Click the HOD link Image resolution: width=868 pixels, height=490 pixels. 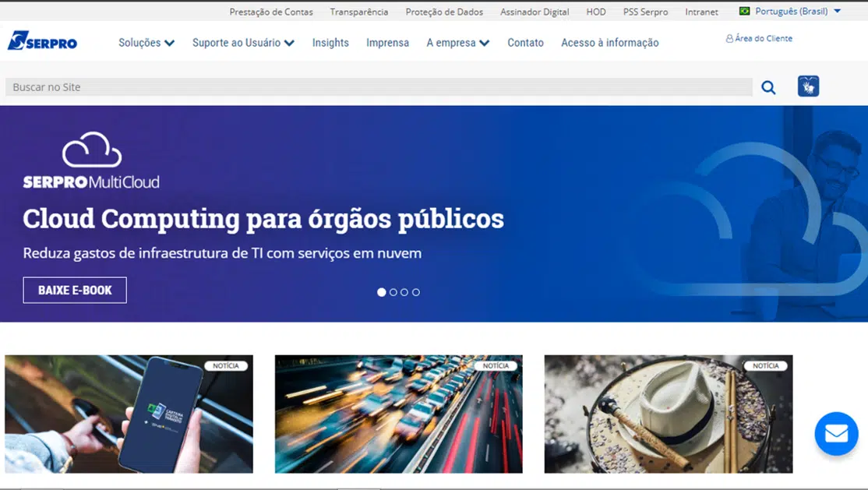(x=595, y=12)
